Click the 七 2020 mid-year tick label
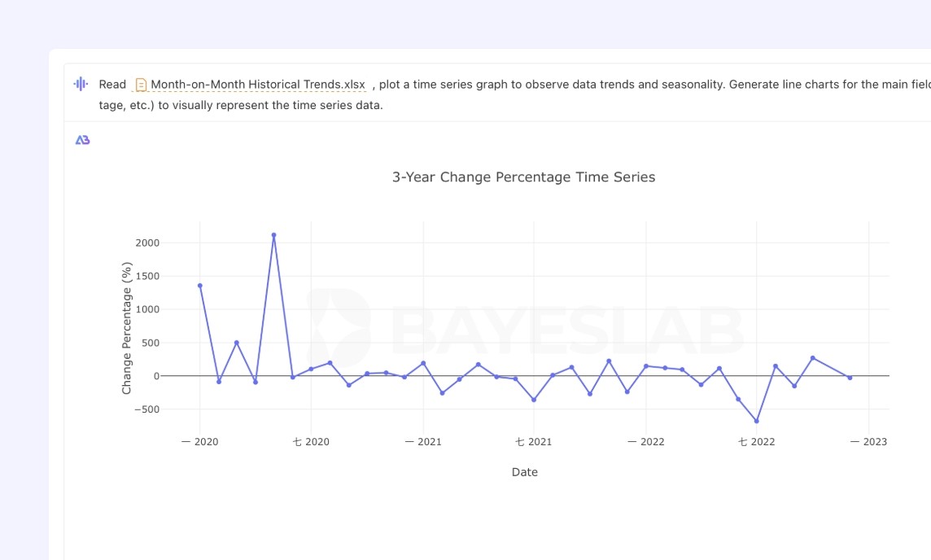Viewport: 931px width, 560px height. (x=311, y=442)
